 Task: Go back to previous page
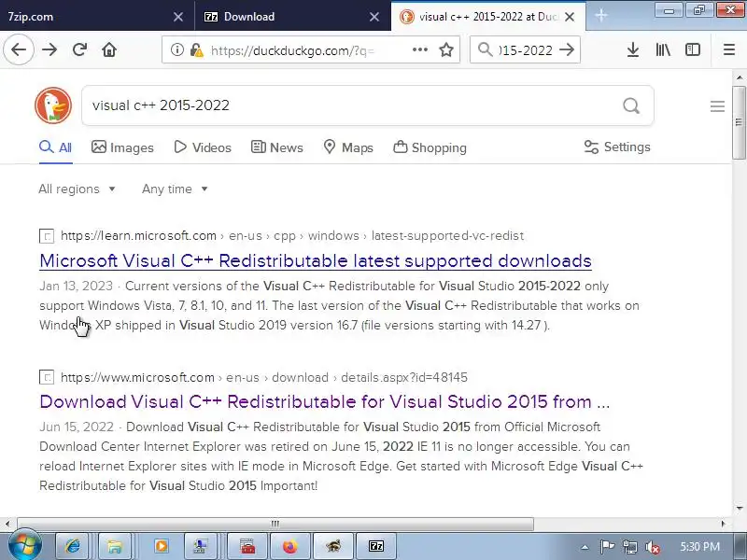(19, 49)
